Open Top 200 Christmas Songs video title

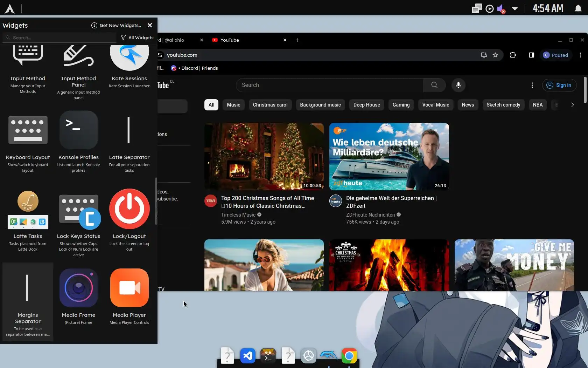click(x=268, y=202)
